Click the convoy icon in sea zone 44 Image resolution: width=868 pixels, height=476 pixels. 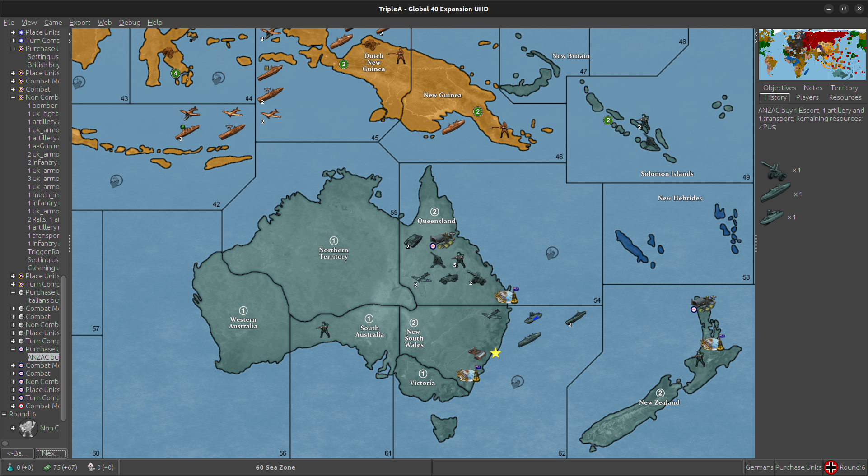pos(218,78)
